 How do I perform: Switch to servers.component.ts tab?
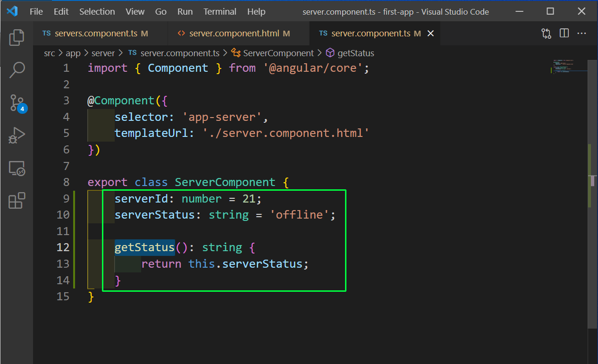click(x=100, y=34)
